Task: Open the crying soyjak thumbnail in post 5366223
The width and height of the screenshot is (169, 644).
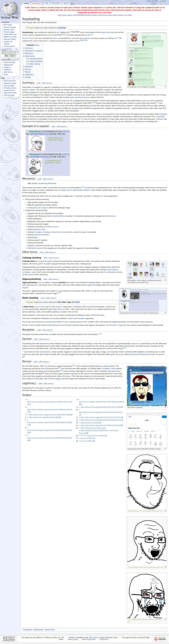Action: tap(36, 143)
